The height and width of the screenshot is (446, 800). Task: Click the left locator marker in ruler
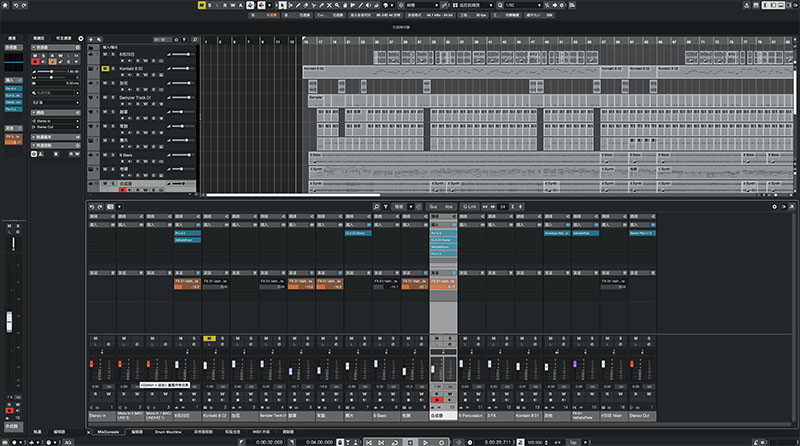point(304,39)
